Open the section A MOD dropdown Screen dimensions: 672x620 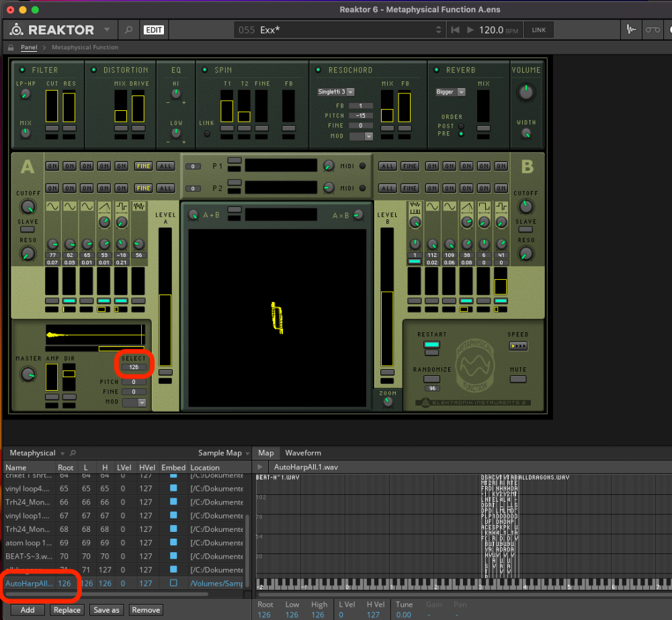tap(134, 403)
